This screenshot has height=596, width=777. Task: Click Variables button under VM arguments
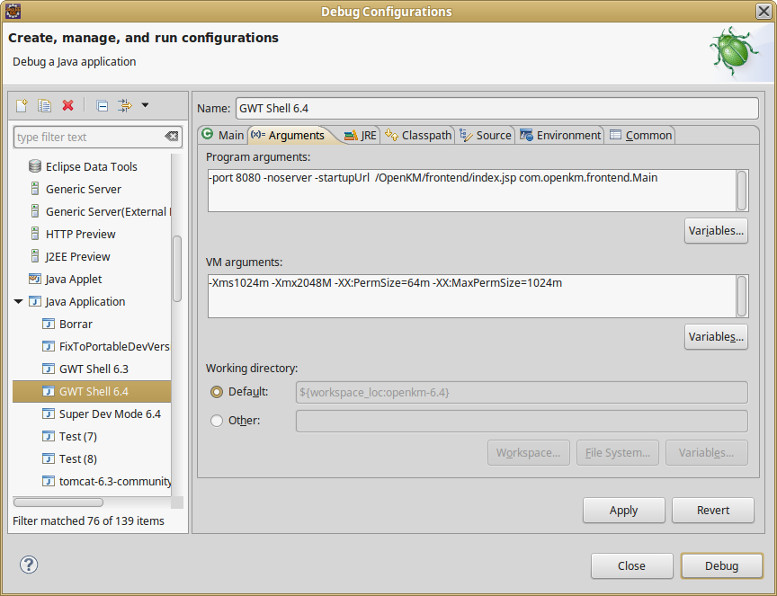(716, 337)
